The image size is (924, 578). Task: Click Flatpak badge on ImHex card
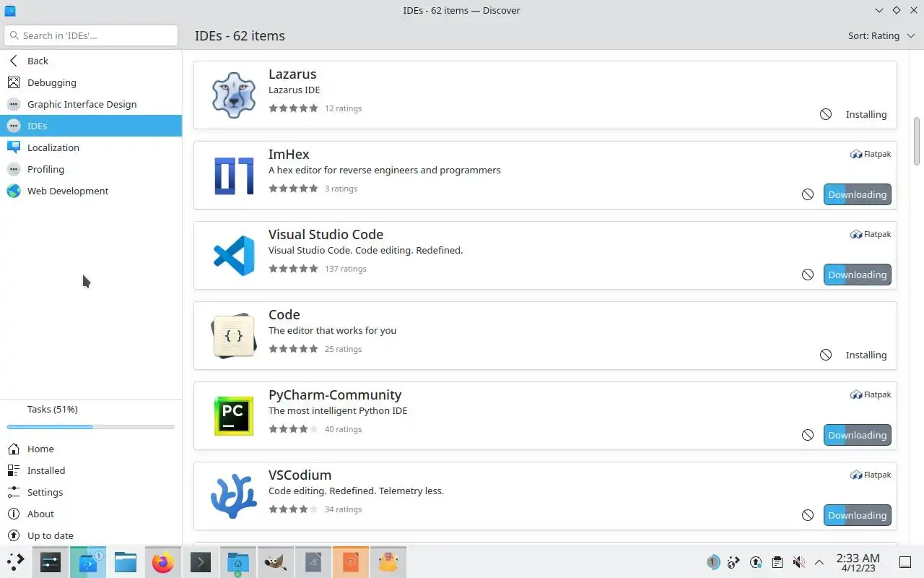(x=871, y=154)
